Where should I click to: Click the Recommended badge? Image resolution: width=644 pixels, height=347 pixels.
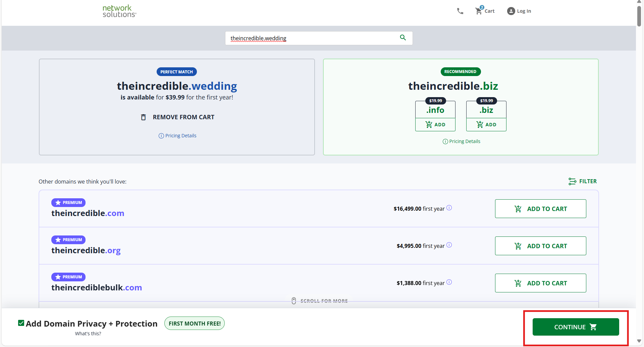click(461, 72)
